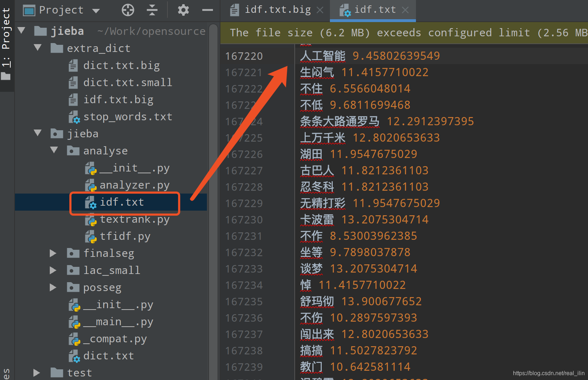Click the textrank.py Python file icon
Image resolution: width=588 pixels, height=380 pixels.
[x=91, y=220]
